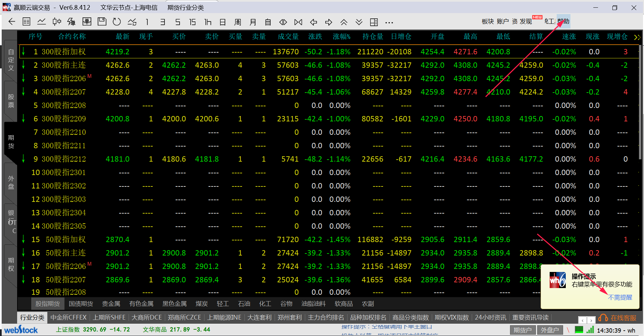Sort by the 成交量 column header
The width and height of the screenshot is (644, 336).
pyautogui.click(x=288, y=37)
